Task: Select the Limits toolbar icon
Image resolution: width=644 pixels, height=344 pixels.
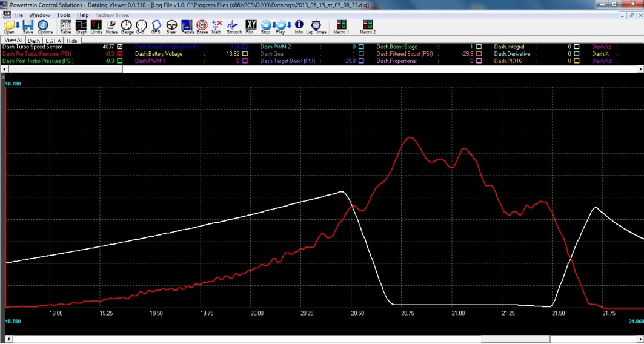Action: (96, 26)
